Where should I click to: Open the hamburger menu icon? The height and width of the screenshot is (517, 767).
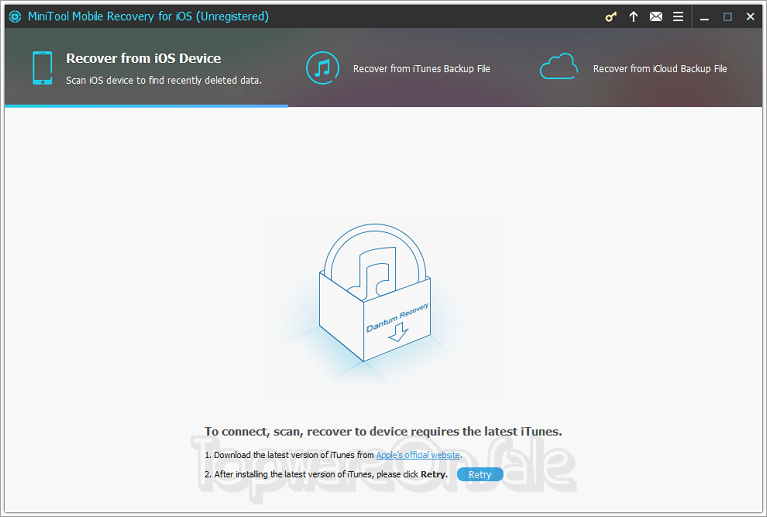(x=678, y=17)
